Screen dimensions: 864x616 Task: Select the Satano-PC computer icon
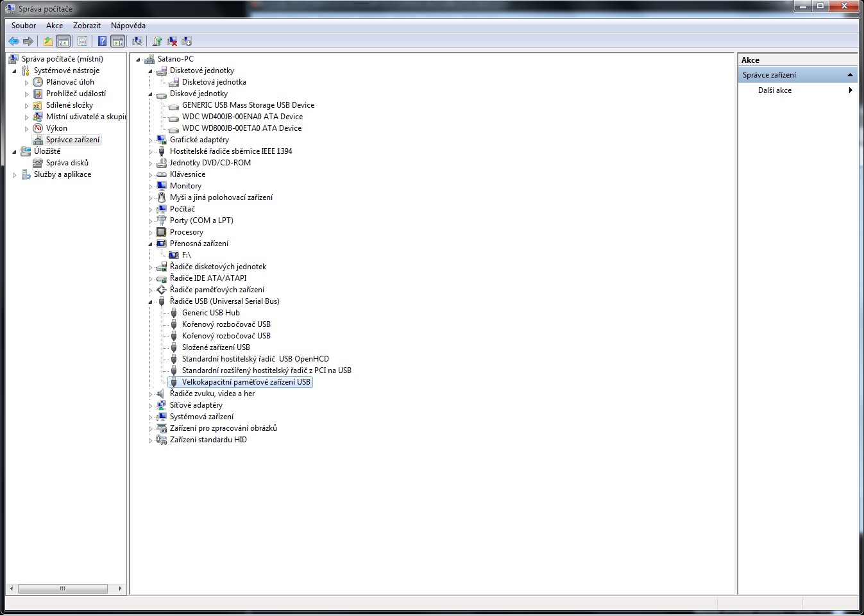coord(149,59)
